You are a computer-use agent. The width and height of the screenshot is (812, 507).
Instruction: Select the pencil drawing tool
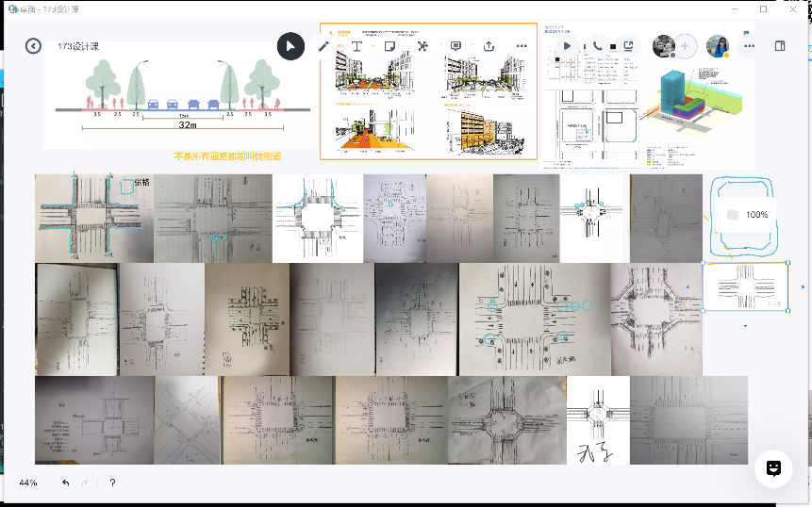click(323, 45)
